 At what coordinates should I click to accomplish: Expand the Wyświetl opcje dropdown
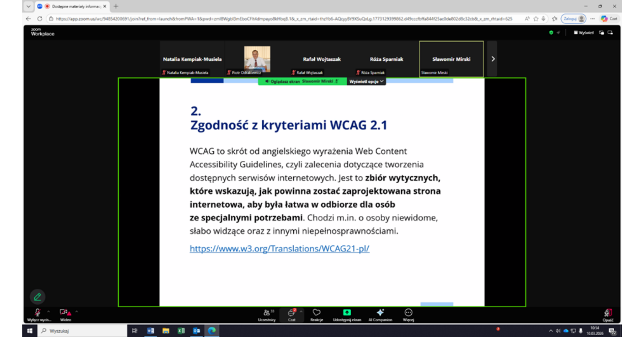click(366, 82)
